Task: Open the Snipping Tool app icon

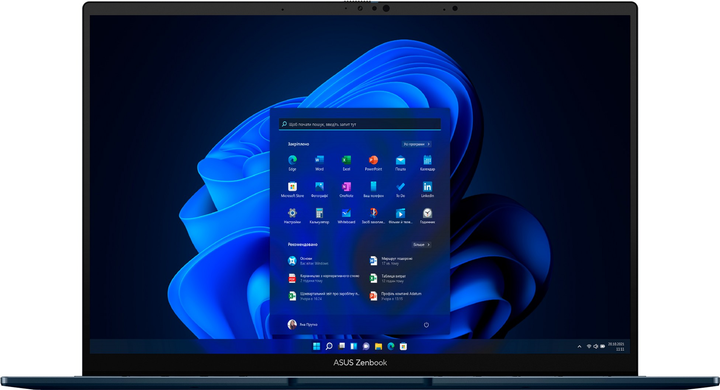Action: 373,213
